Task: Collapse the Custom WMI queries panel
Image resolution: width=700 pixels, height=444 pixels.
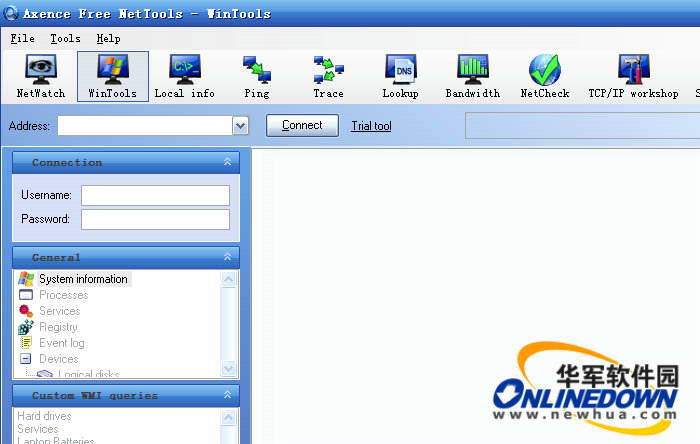Action: pos(227,395)
